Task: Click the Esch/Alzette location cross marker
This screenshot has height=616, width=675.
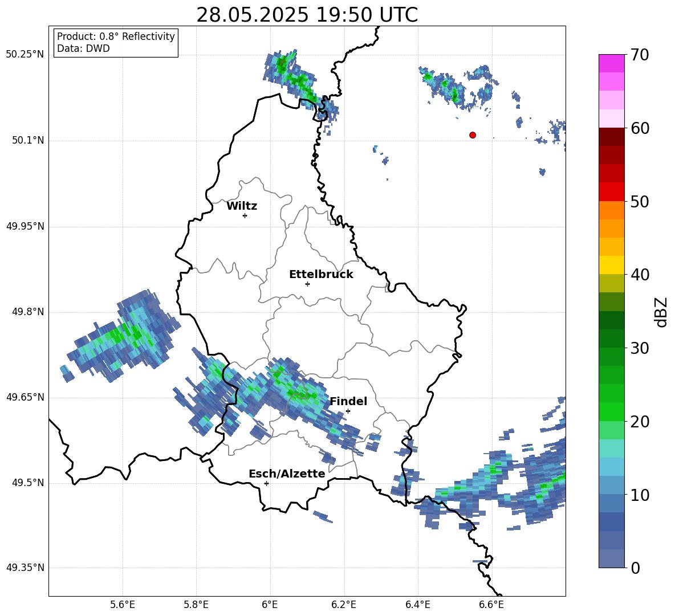Action: (x=266, y=483)
